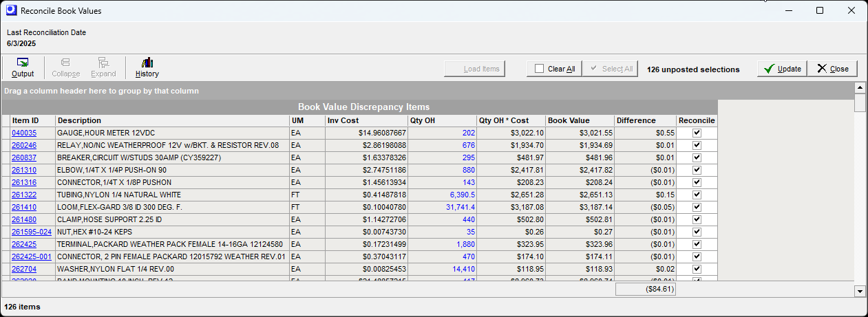The image size is (868, 317).
Task: Maximize the Reconcile Book Values window
Action: tap(820, 10)
